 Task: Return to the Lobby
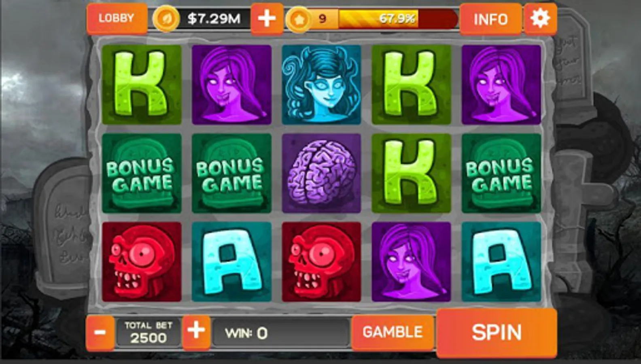point(117,19)
